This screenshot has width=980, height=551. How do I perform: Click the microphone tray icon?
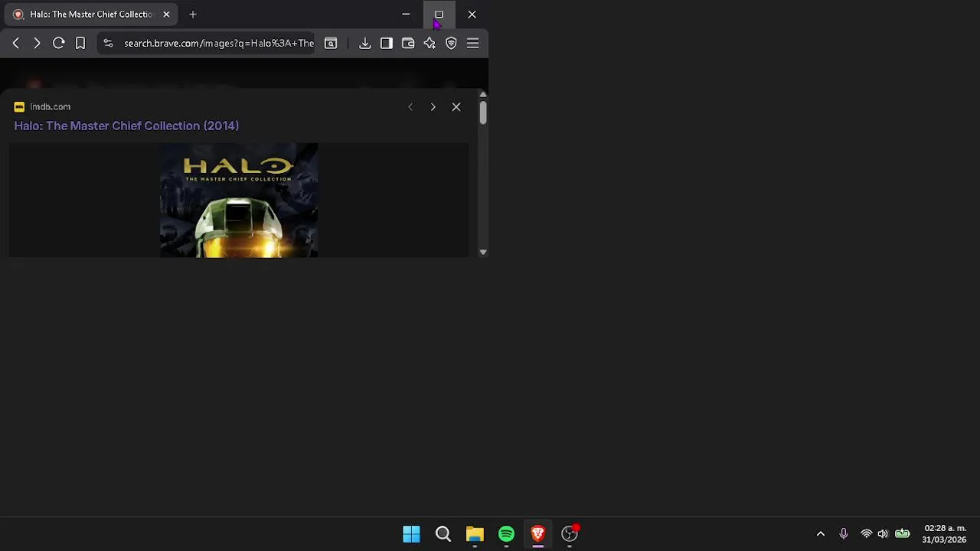pyautogui.click(x=844, y=534)
